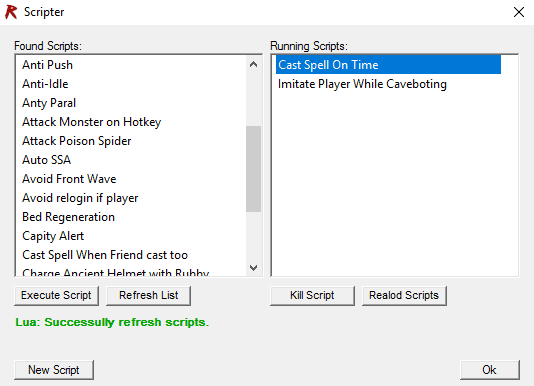Viewport: 534px width, 386px height.
Task: Close the Scripter window
Action: pyautogui.click(x=519, y=12)
